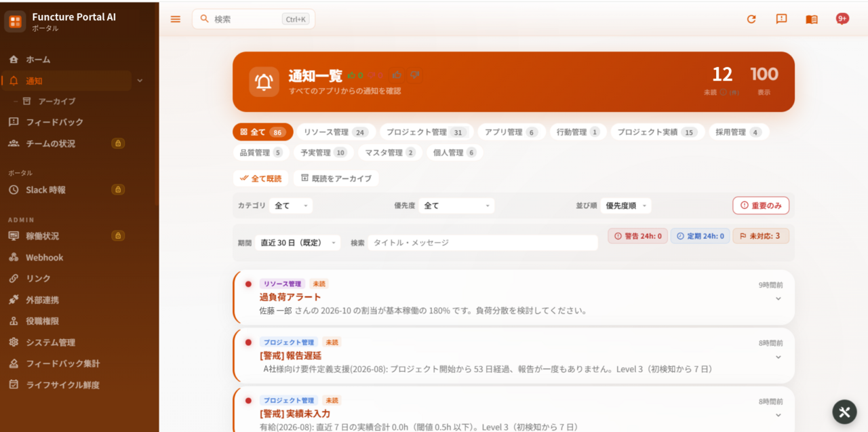The height and width of the screenshot is (432, 868).
Task: Click the thumbs-down button in the header
Action: (415, 75)
